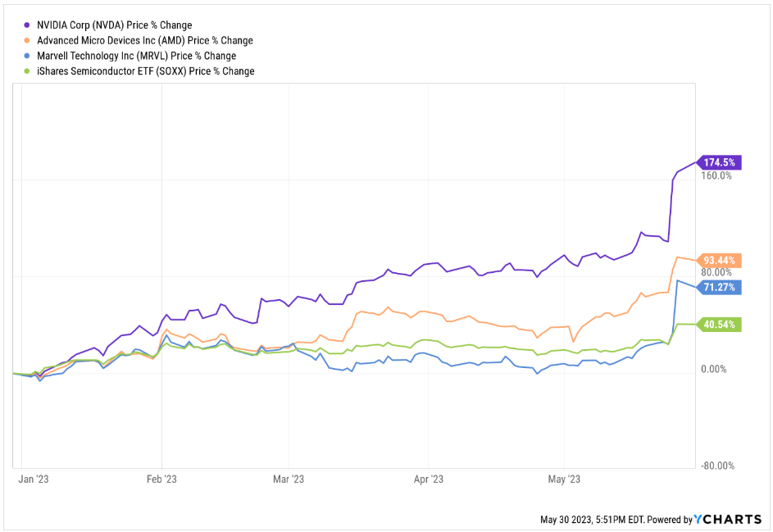This screenshot has width=773, height=532.
Task: Click the purple NVDA legend dot
Action: 28,25
